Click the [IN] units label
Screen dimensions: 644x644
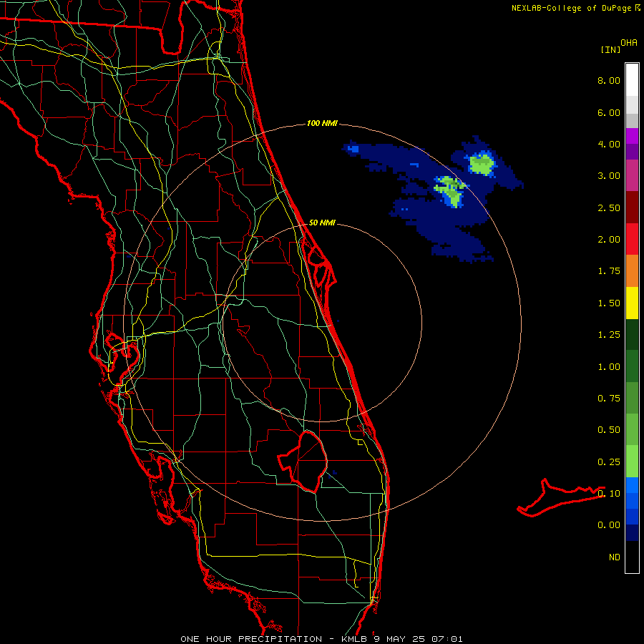(611, 49)
